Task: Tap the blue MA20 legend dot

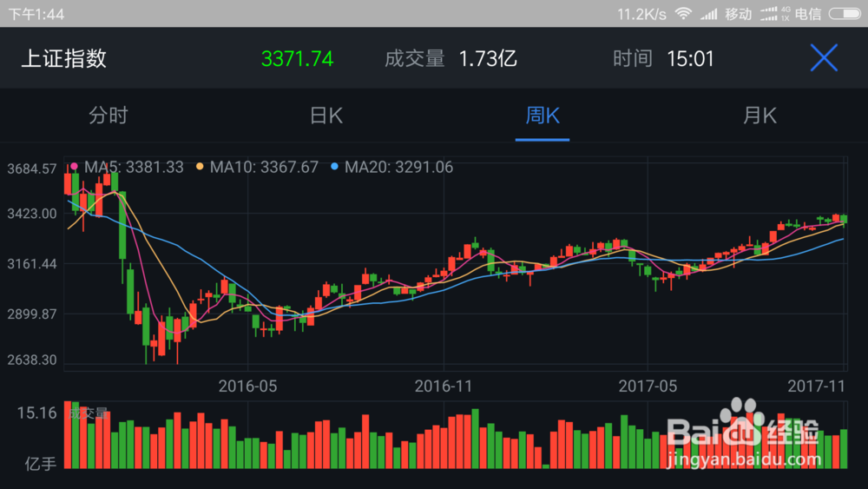Action: (x=334, y=166)
